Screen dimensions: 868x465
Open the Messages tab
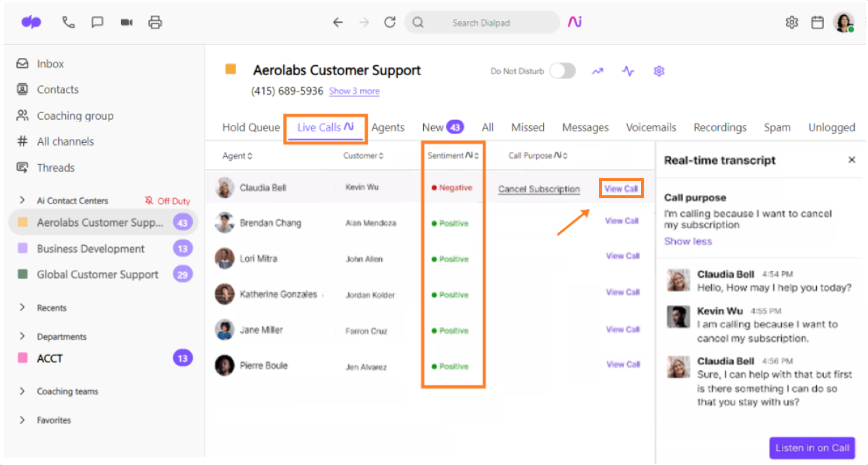pyautogui.click(x=585, y=128)
